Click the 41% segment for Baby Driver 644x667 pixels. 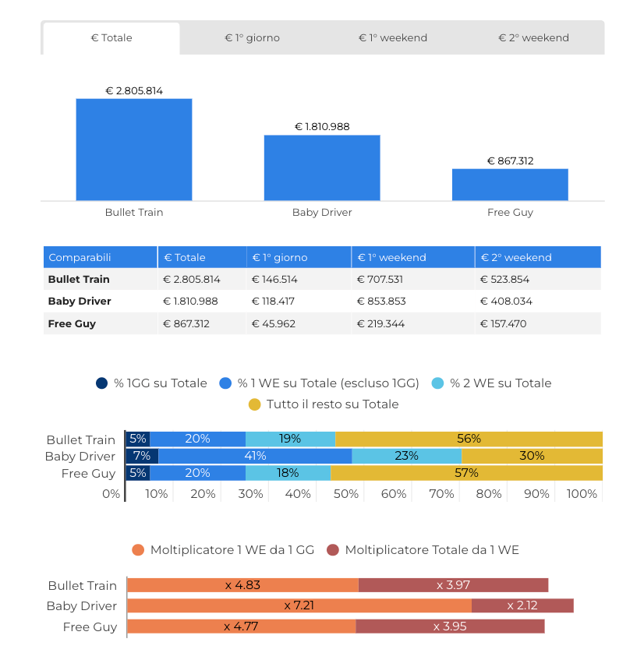coord(255,456)
